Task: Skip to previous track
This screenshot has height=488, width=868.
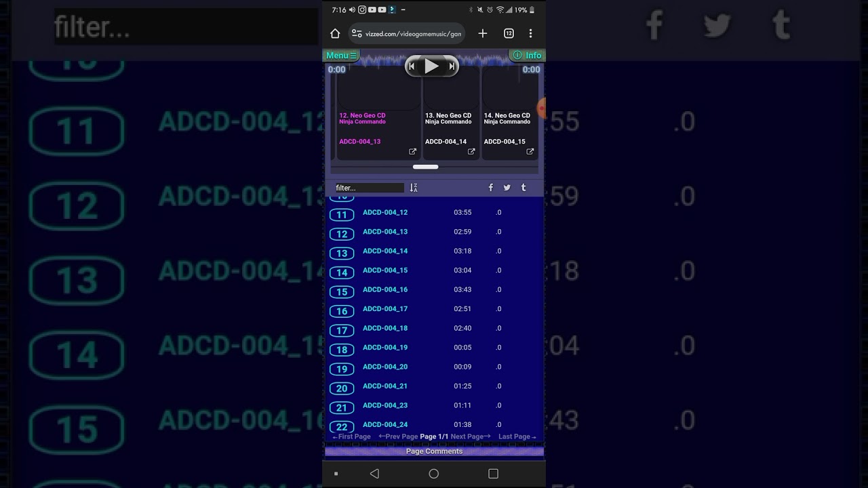Action: coord(412,66)
